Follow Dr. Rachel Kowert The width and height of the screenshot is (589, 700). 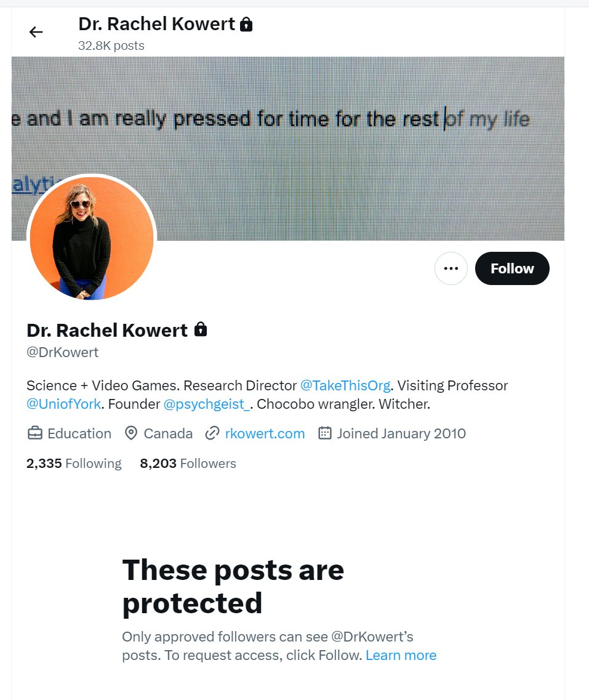[x=512, y=268]
